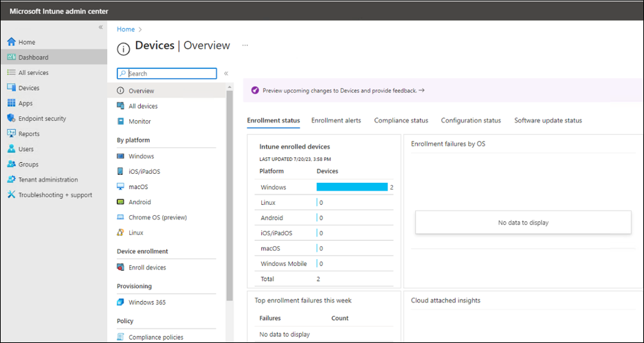Click the Windows 365 provisioning icon

tap(120, 302)
